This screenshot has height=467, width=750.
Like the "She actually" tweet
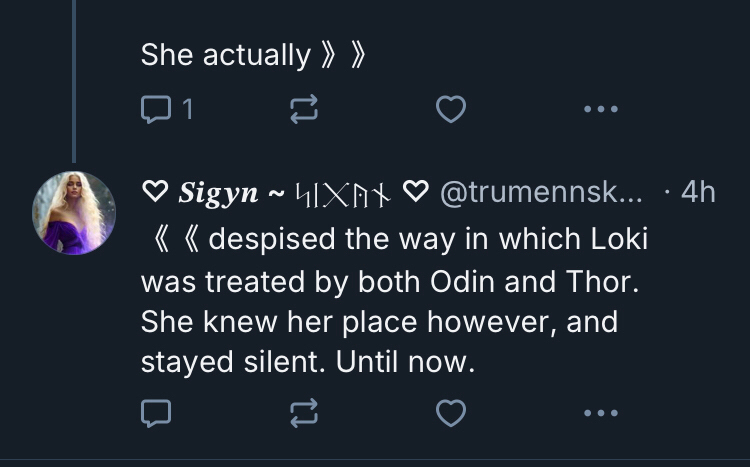click(x=451, y=111)
